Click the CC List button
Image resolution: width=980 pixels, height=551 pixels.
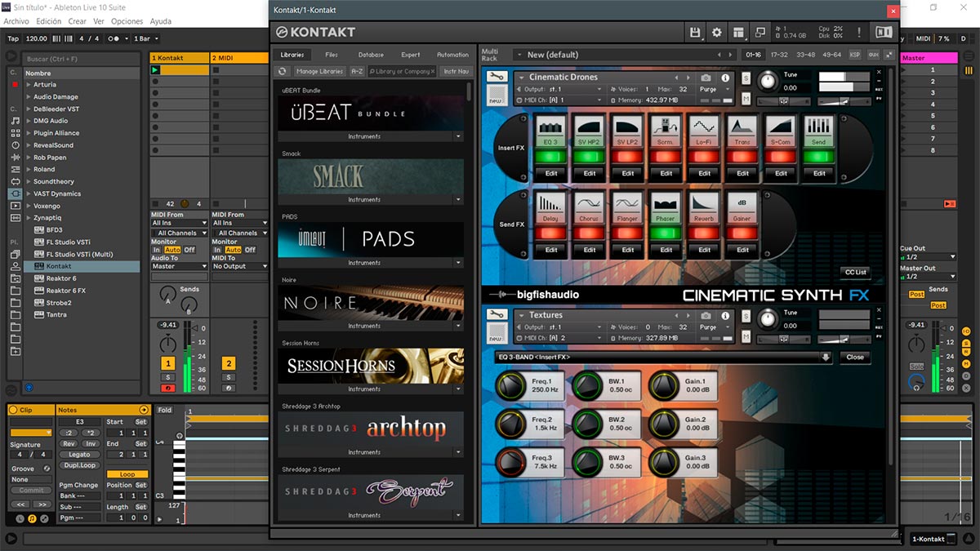click(856, 272)
